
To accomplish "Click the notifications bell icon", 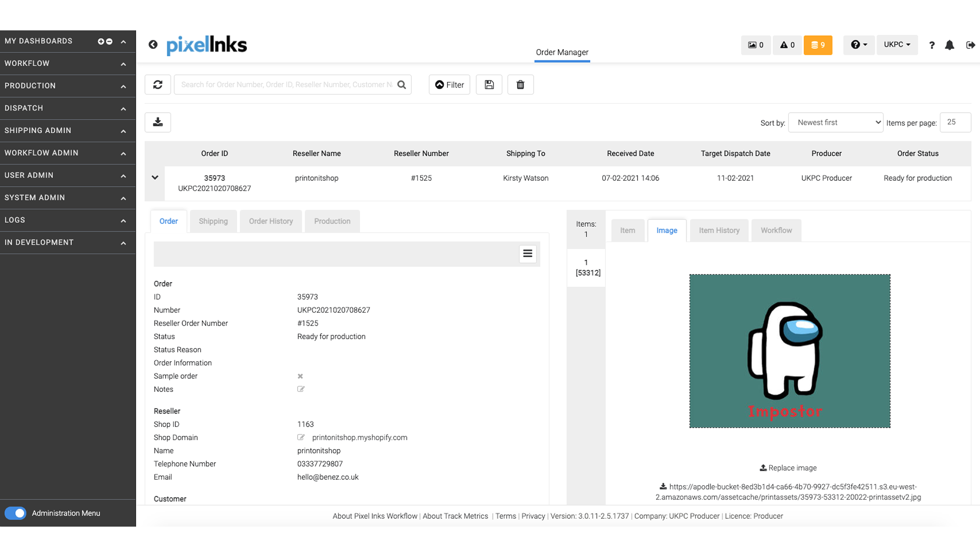I will click(949, 45).
